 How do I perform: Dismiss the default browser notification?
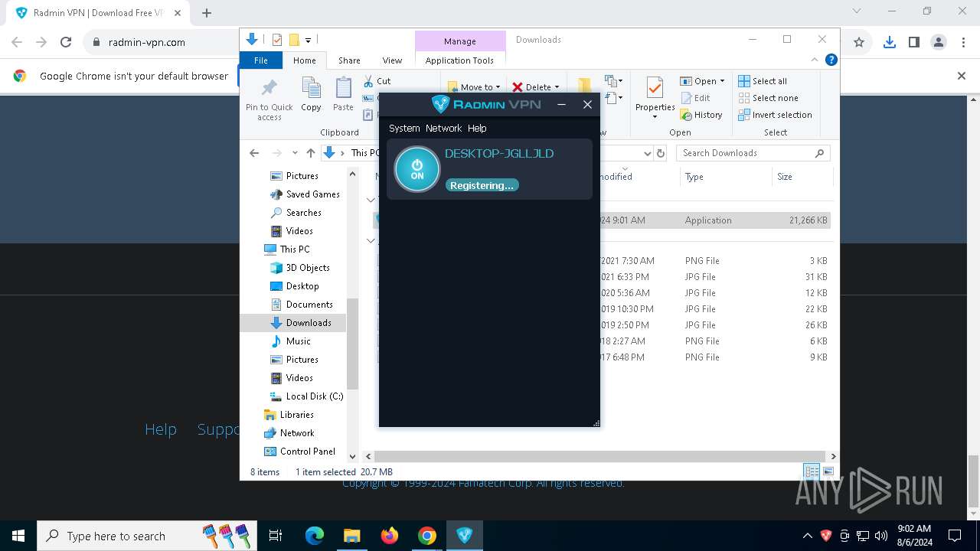962,76
